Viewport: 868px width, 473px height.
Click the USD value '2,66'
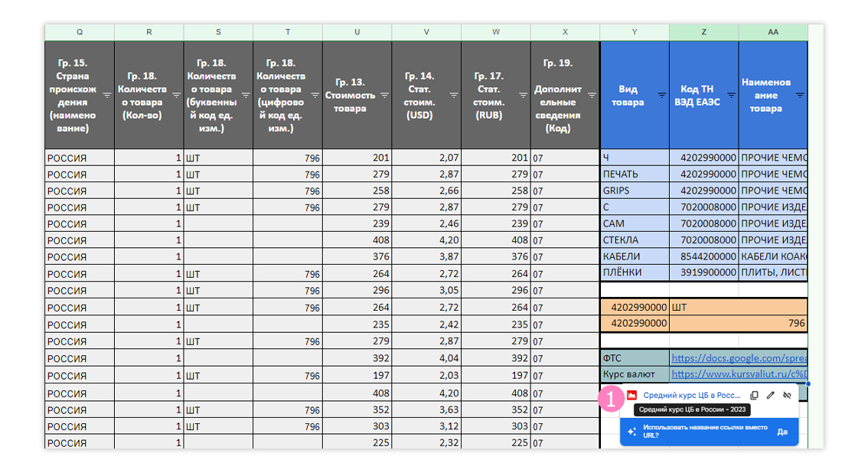[x=426, y=191]
